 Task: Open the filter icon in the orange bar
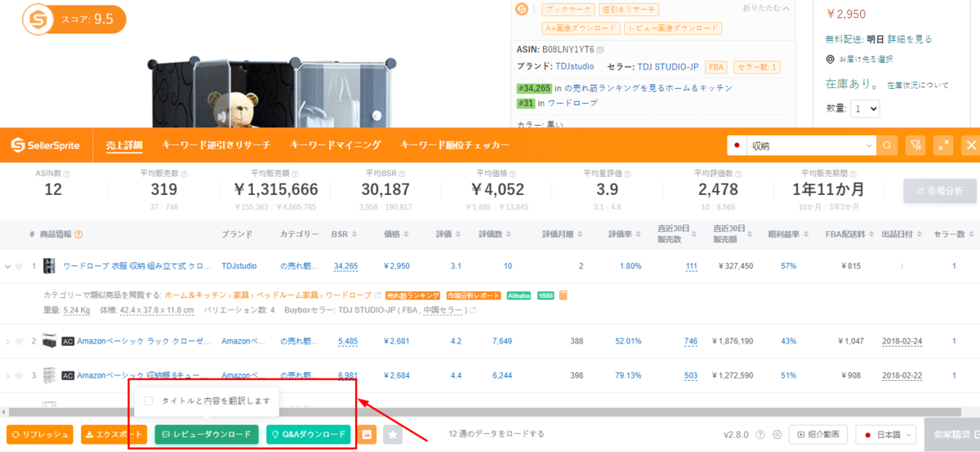click(x=916, y=146)
